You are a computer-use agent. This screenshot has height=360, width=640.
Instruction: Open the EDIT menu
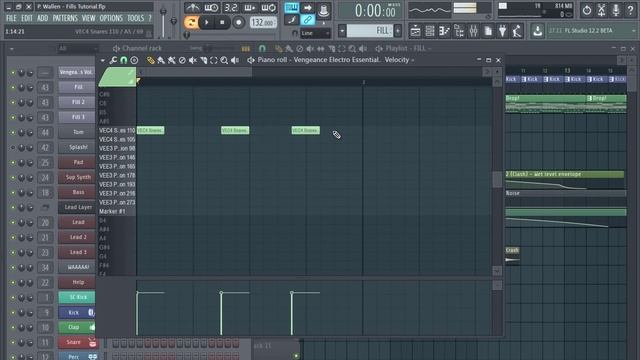point(27,18)
